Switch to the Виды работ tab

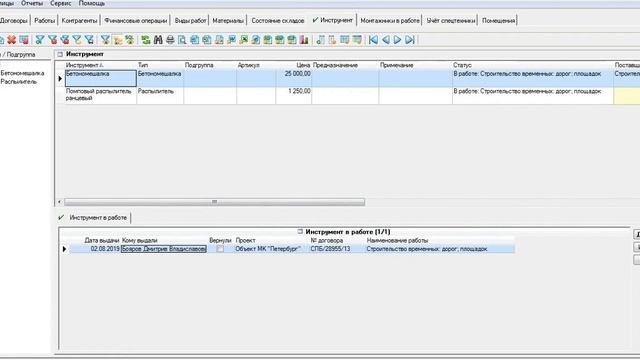(x=190, y=20)
